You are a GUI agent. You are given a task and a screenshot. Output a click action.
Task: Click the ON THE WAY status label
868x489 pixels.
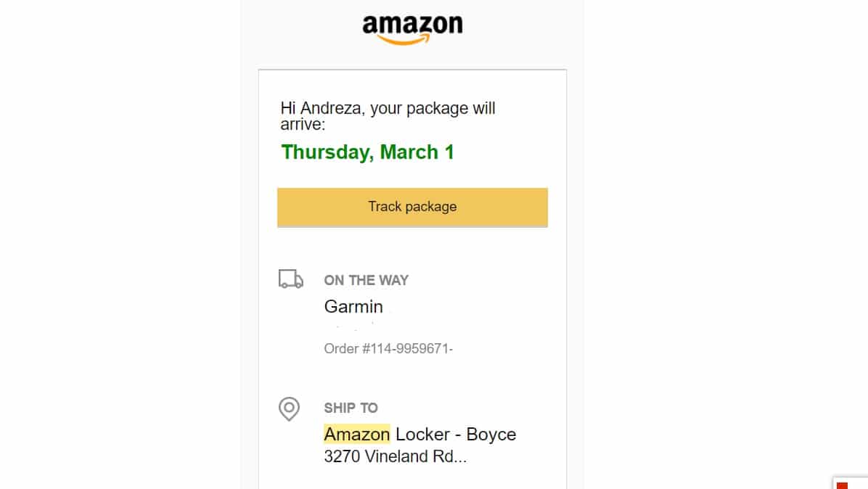(x=366, y=280)
